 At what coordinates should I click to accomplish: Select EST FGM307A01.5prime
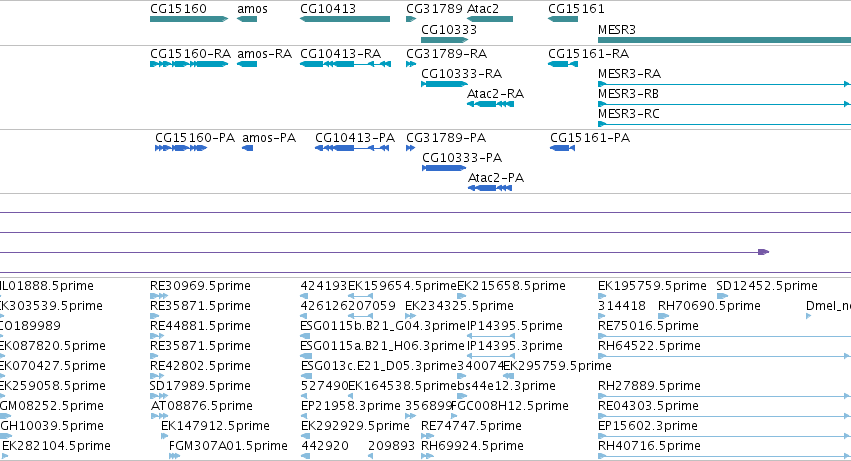coord(228,446)
